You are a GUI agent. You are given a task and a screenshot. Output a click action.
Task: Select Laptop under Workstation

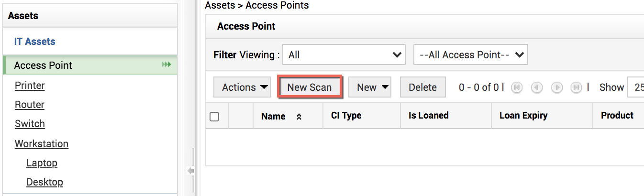tap(42, 163)
